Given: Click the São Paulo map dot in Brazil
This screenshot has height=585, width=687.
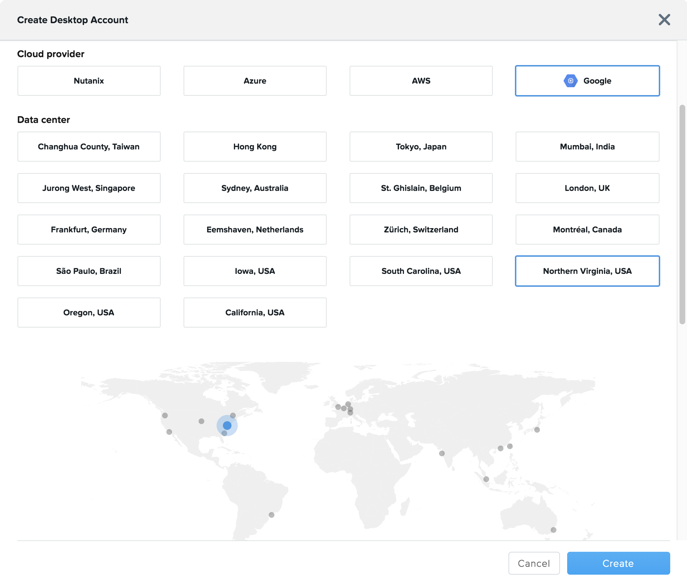Looking at the screenshot, I should [271, 515].
